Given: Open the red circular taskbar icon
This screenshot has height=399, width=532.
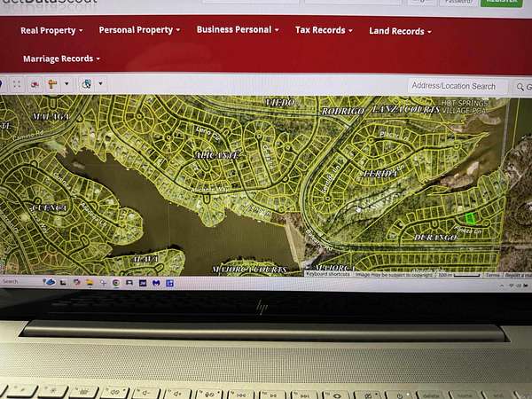Looking at the screenshot, I should coord(77,282).
